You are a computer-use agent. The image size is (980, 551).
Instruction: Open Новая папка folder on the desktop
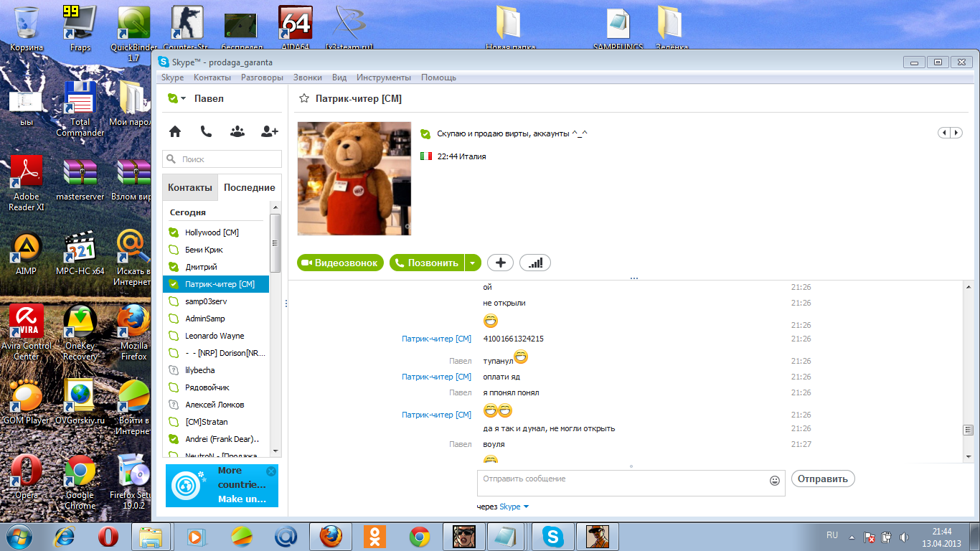point(510,29)
